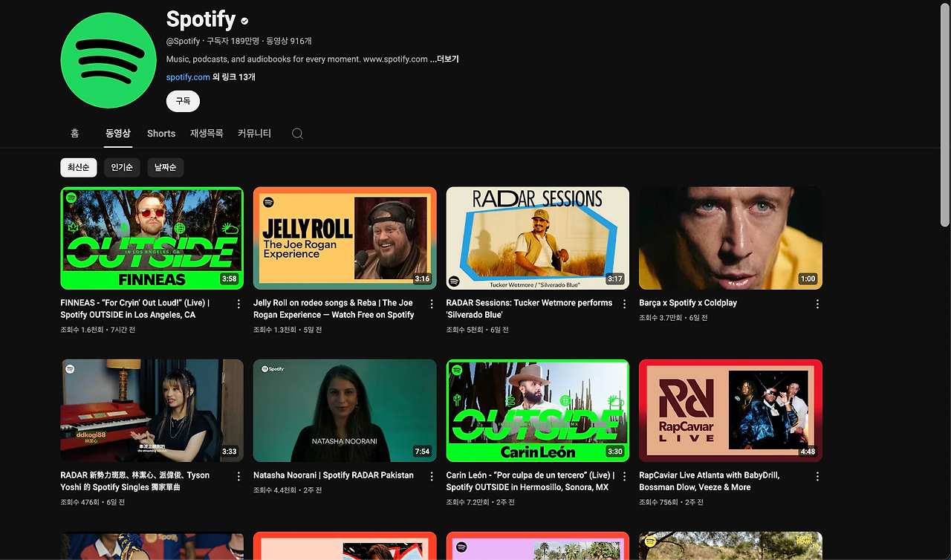The image size is (951, 560).
Task: Play the ddkogi88 red keyboard thumbnail
Action: click(x=152, y=411)
